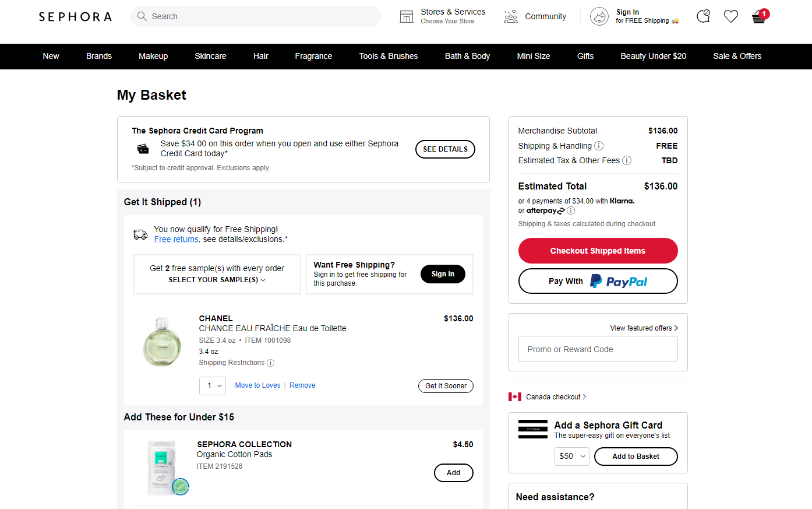This screenshot has width=812, height=509.
Task: Remove the Chanel item from basket
Action: [302, 385]
